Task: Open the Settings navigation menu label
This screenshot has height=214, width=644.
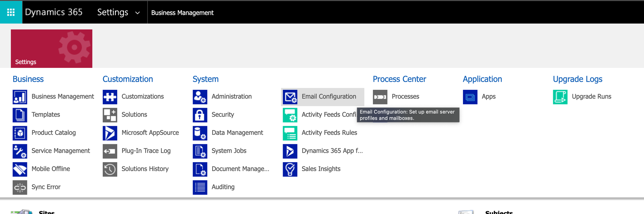Action: tap(113, 12)
